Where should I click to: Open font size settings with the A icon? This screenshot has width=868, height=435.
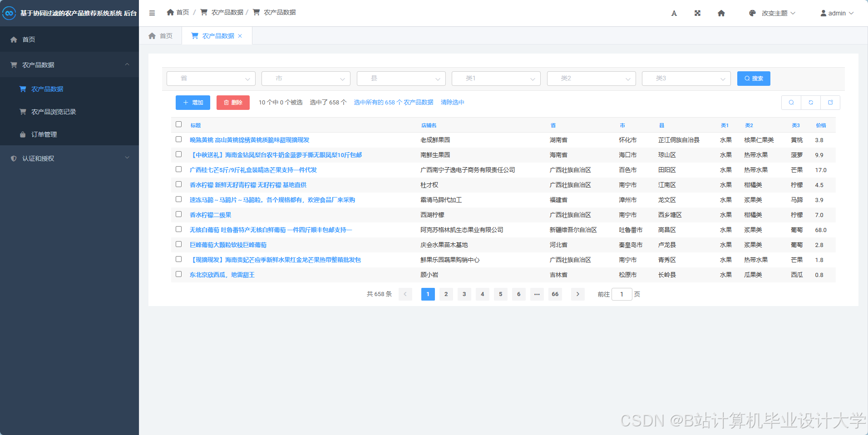point(674,13)
